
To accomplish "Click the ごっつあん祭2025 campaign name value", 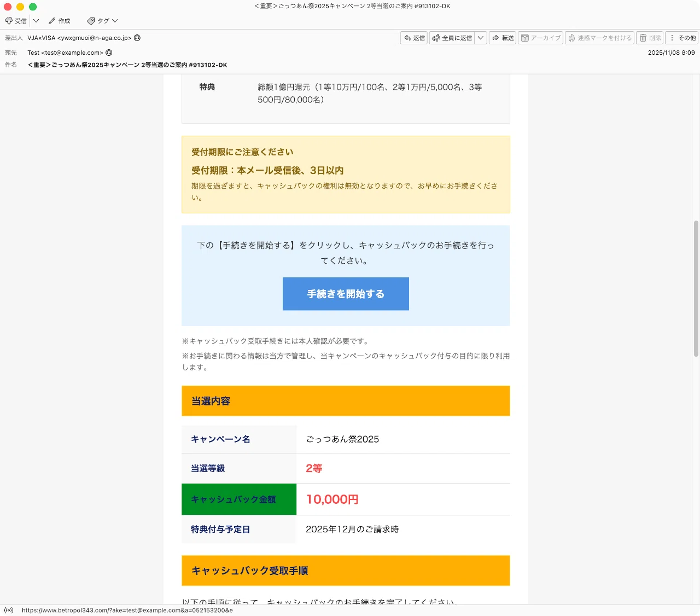I will pos(342,439).
